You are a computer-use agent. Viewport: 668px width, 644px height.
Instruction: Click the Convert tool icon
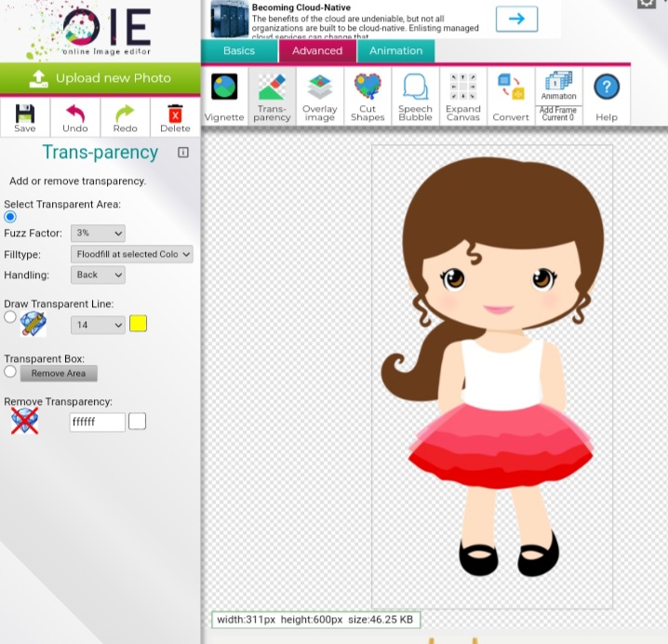tap(511, 88)
